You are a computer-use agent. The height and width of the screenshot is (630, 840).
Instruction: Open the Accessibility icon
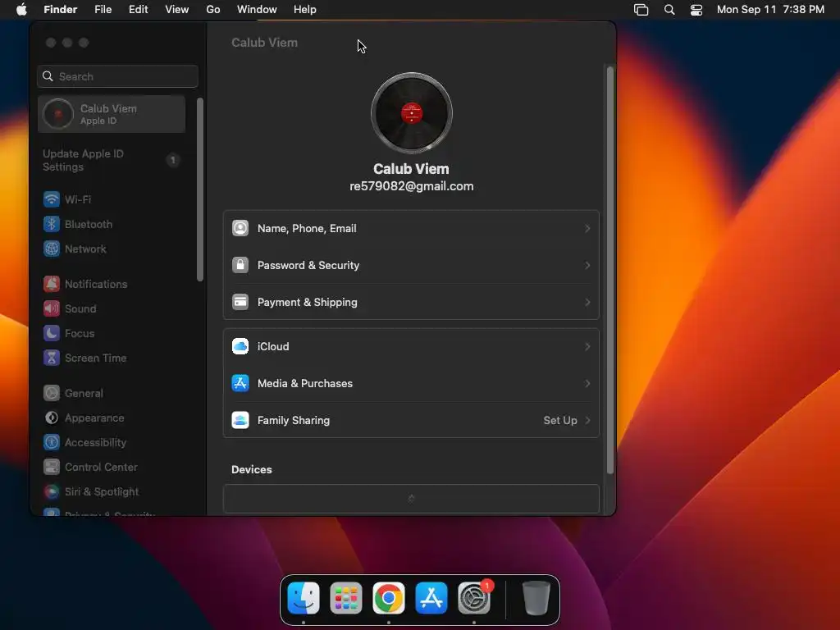point(52,442)
